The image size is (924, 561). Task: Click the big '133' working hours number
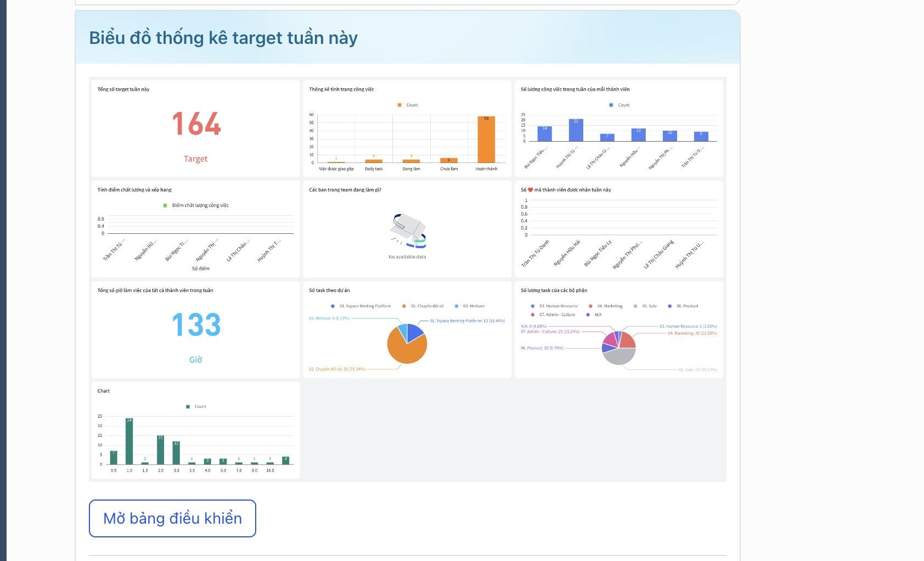(x=196, y=325)
